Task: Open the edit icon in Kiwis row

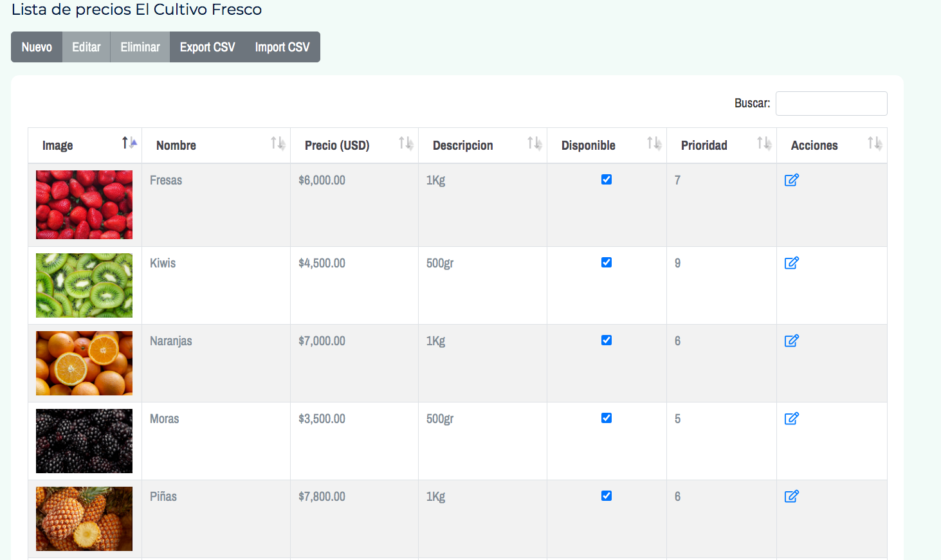Action: click(791, 263)
